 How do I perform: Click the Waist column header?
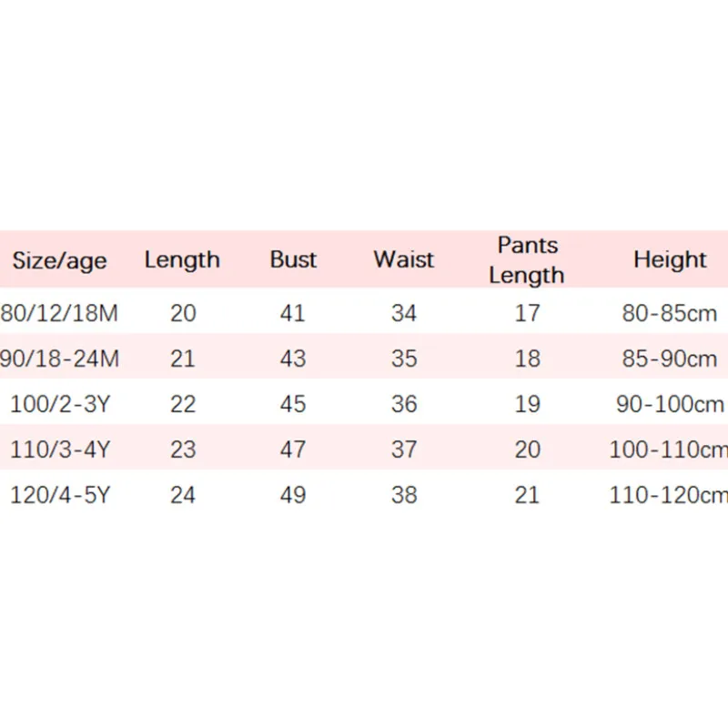click(x=404, y=259)
